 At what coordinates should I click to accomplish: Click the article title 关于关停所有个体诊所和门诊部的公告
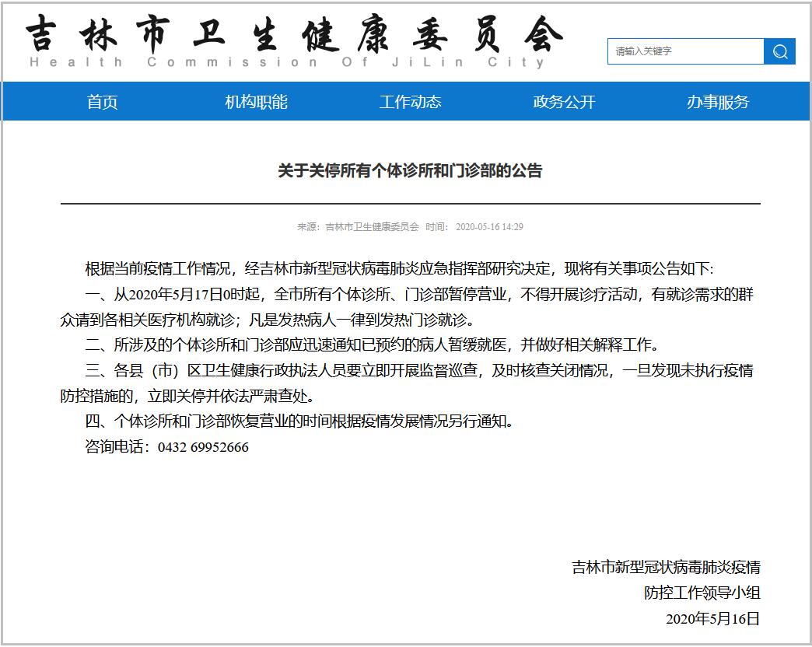(x=411, y=173)
